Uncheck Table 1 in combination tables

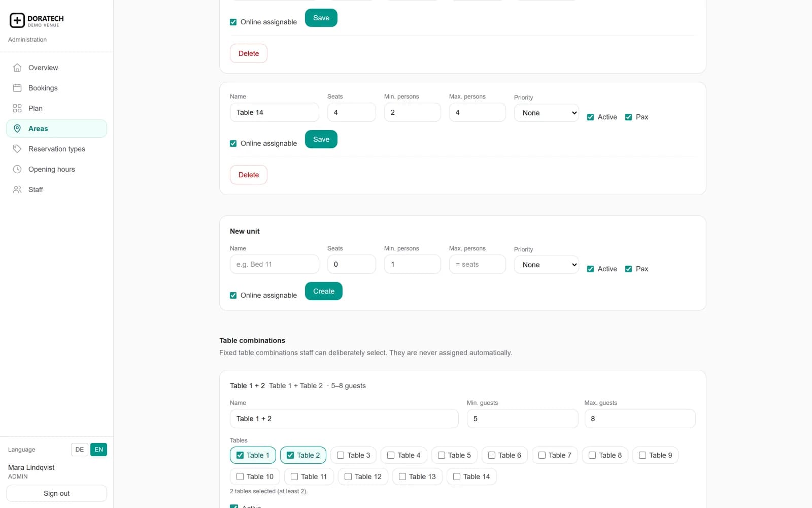click(x=253, y=455)
